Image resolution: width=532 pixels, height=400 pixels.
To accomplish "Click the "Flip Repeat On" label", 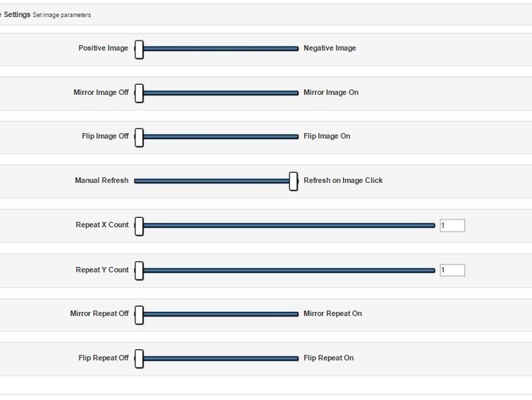I will click(329, 358).
